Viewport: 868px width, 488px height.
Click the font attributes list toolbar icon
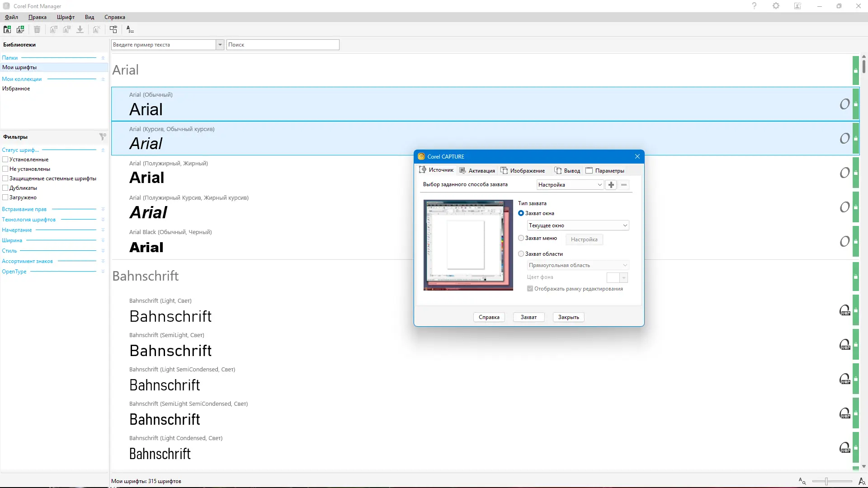click(x=130, y=29)
